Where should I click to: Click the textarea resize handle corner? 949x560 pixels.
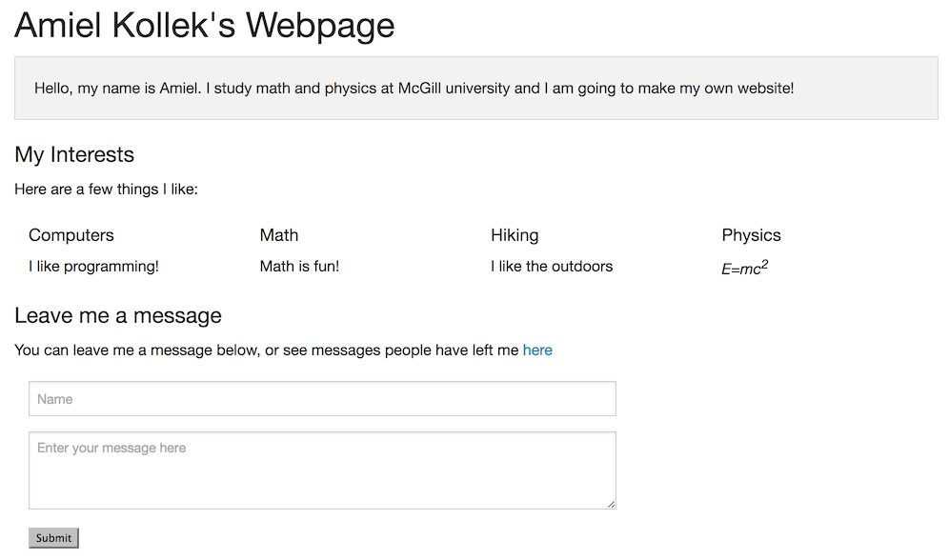611,504
